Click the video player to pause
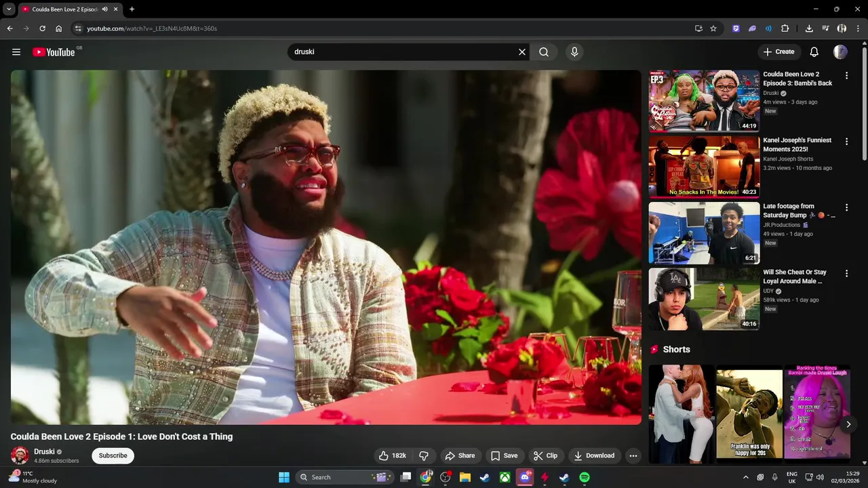 click(x=325, y=247)
